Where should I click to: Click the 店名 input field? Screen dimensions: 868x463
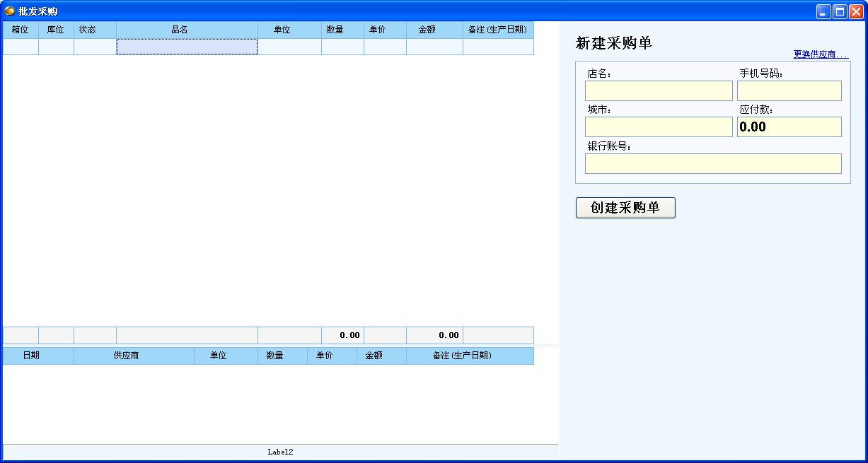659,91
